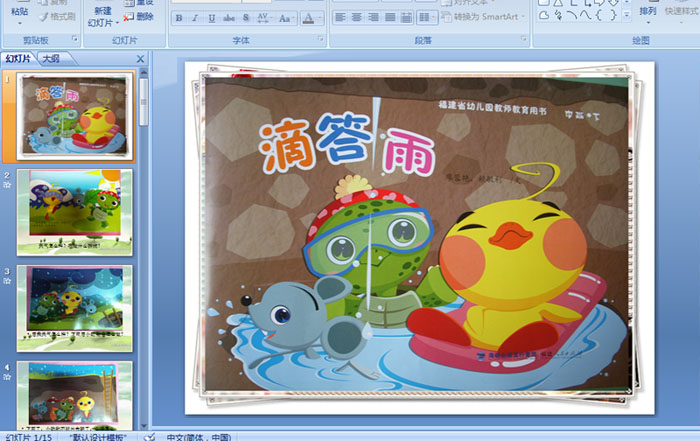Toggle strikethrough text

pos(229,18)
